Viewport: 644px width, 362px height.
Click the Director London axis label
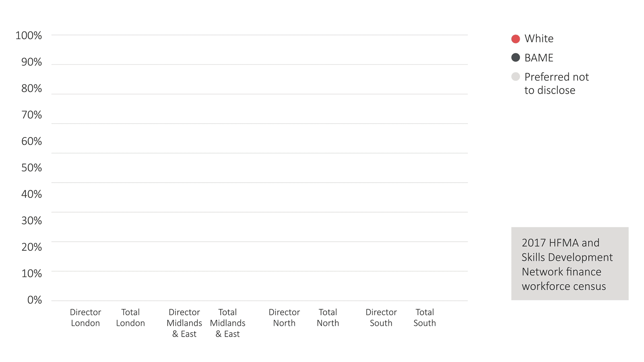(x=85, y=318)
